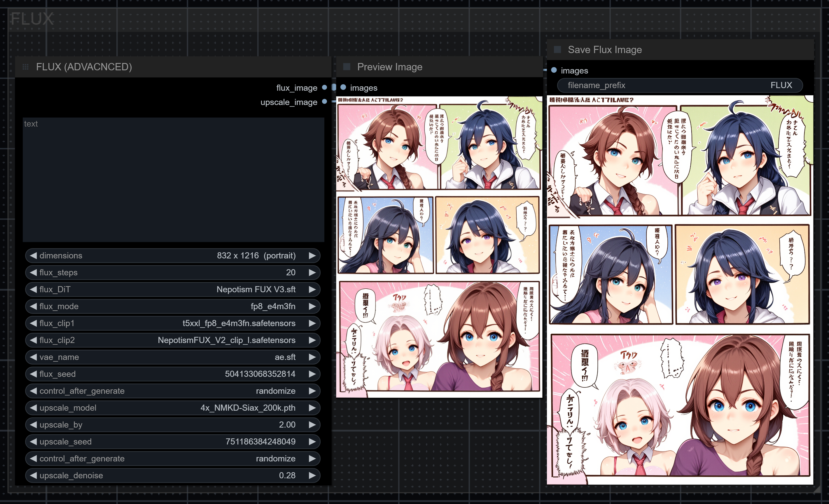Image resolution: width=829 pixels, height=504 pixels.
Task: Decrease flux_steps with left arrow
Action: pyautogui.click(x=33, y=272)
